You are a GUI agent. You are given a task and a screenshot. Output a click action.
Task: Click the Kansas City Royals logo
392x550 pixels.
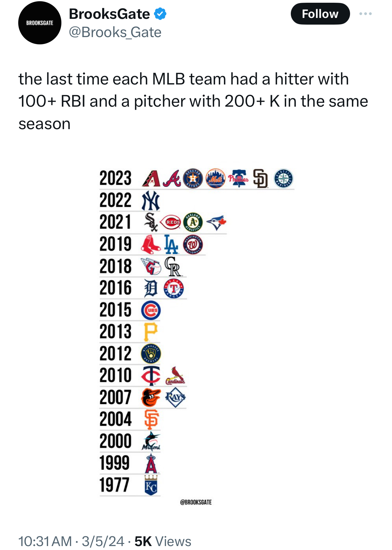[151, 485]
